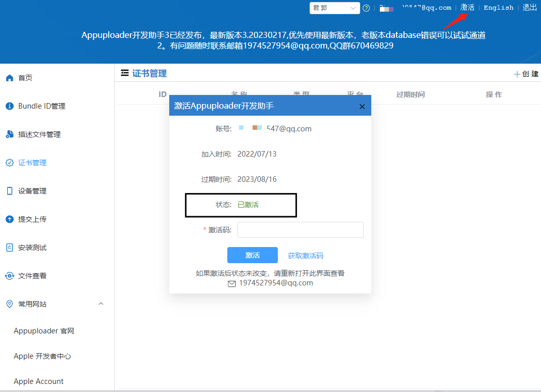Switch language to English
This screenshot has height=392, width=541.
coord(499,8)
